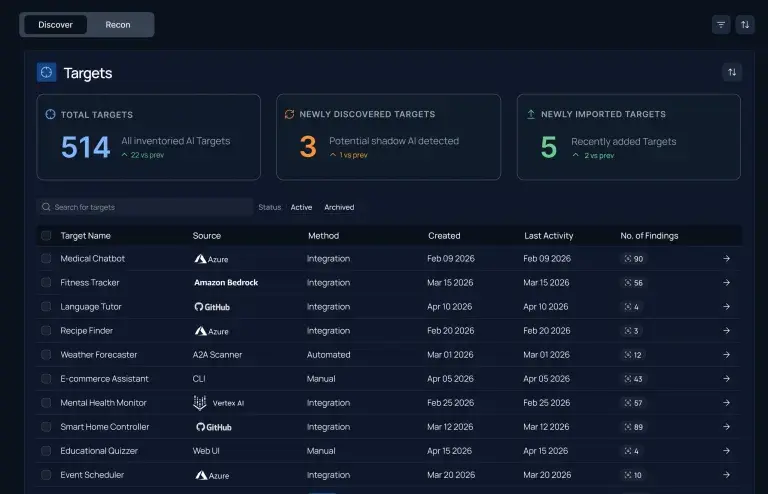Open the Newly Discovered Targets card
The width and height of the screenshot is (768, 494).
coord(388,137)
